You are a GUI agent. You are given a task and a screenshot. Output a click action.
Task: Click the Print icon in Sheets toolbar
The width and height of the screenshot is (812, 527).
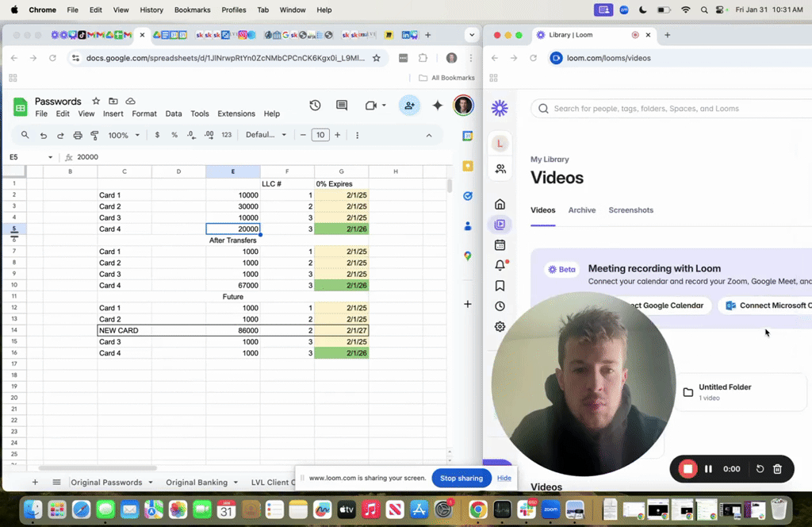click(78, 135)
